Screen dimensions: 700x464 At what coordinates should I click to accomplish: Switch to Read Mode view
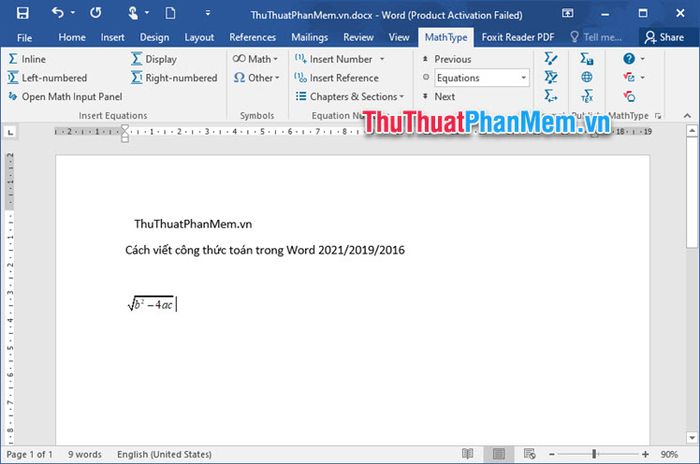pos(467,454)
